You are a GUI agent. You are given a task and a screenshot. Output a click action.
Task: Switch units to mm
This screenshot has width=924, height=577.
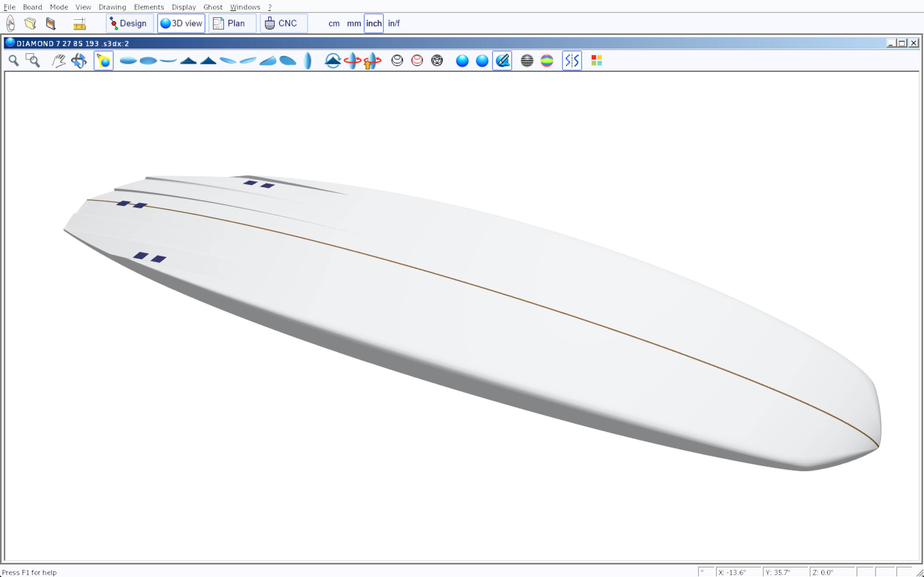click(354, 23)
